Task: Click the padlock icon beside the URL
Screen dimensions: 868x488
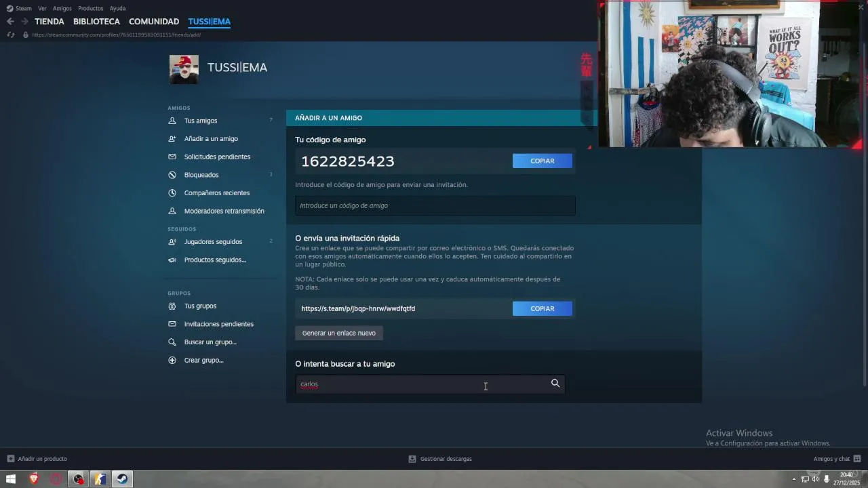Action: point(25,35)
